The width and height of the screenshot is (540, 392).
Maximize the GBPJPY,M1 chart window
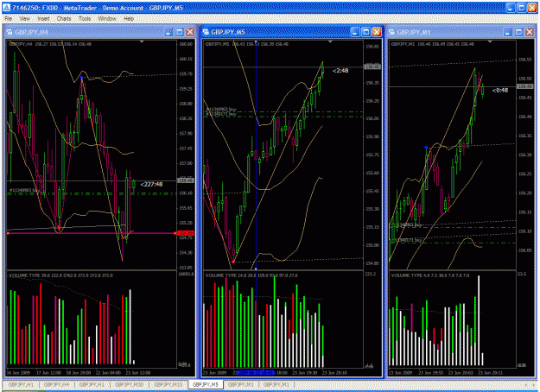tap(518, 32)
